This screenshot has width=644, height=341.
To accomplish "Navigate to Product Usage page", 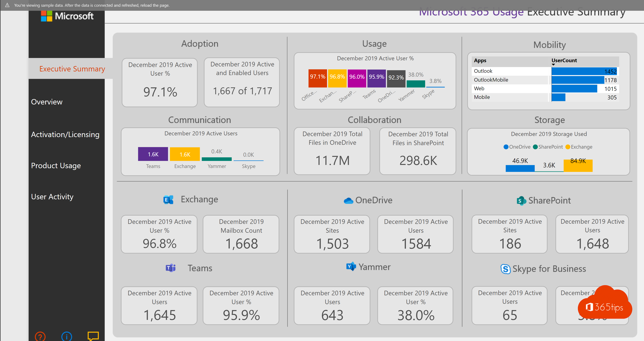I will coord(56,166).
